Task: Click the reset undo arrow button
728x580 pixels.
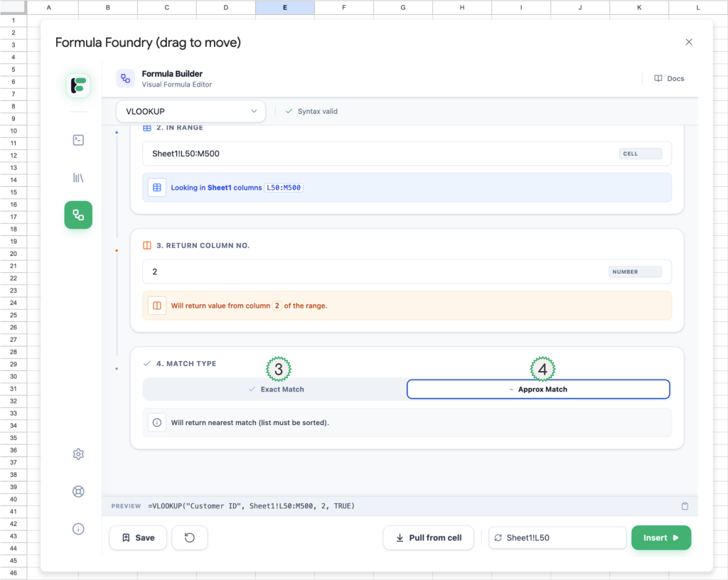Action: point(190,538)
